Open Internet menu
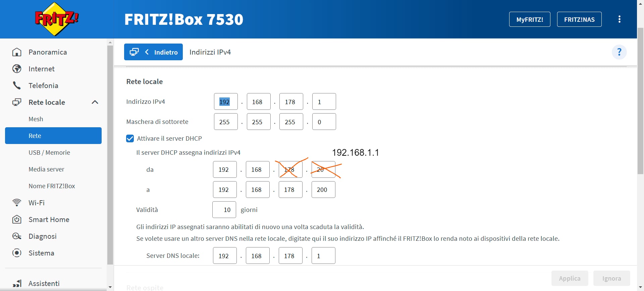The image size is (644, 291). [x=42, y=69]
